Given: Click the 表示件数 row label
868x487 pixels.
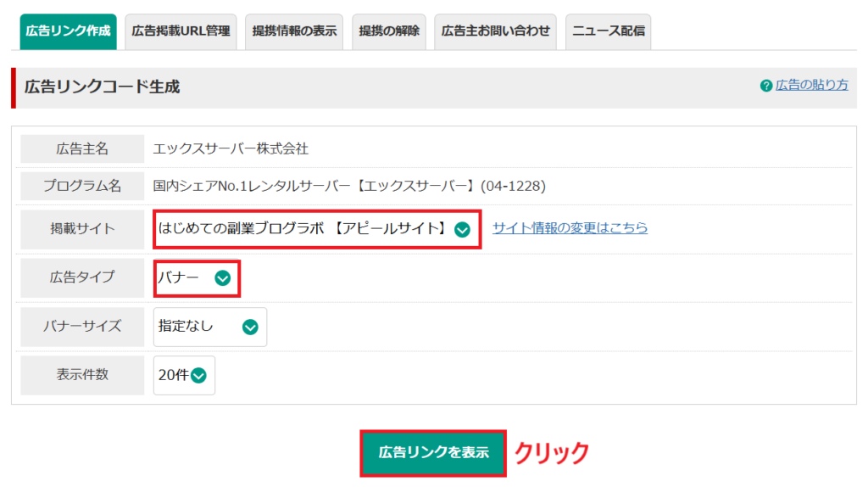Looking at the screenshot, I should coord(82,375).
